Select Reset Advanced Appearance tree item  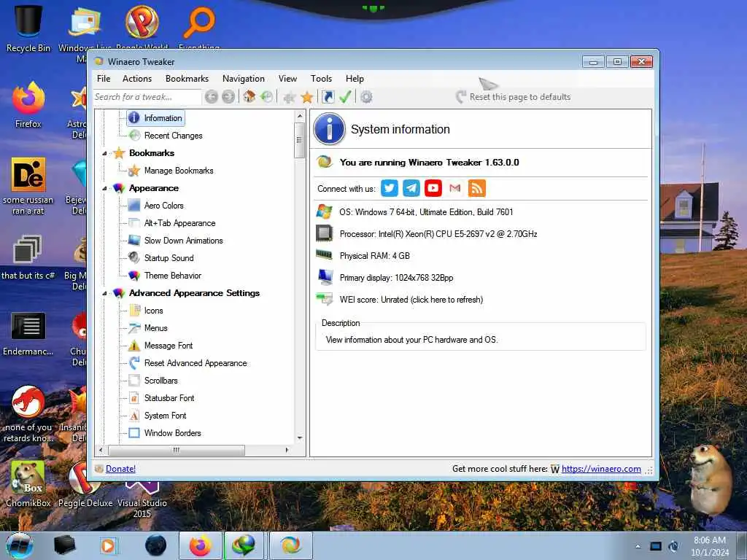pyautogui.click(x=196, y=363)
